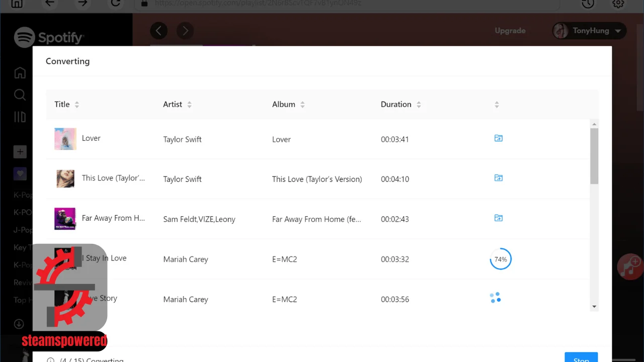Click the scroll down arrow in the list
This screenshot has height=362, width=644.
click(594, 307)
